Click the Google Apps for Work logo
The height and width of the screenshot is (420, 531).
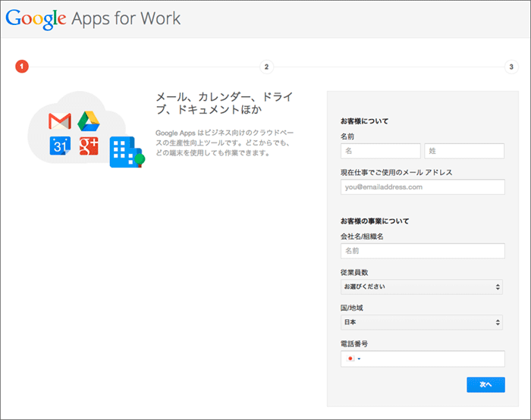click(x=93, y=19)
